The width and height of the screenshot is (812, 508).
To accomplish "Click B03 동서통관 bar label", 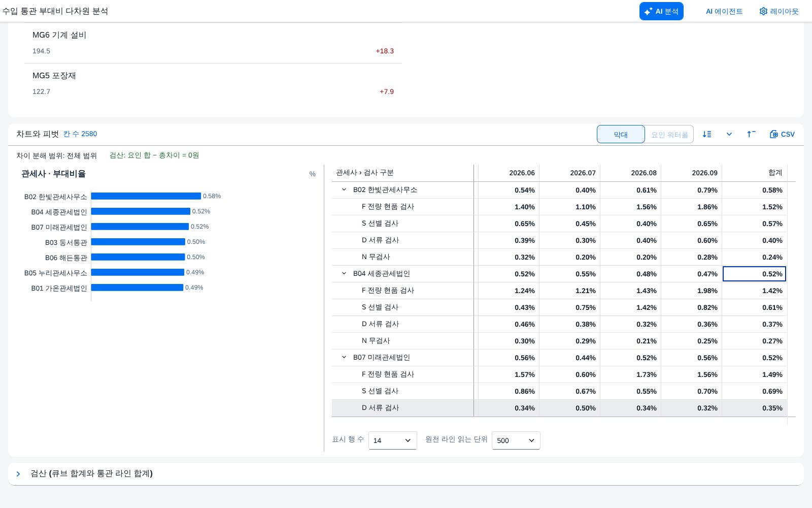I will pos(66,242).
